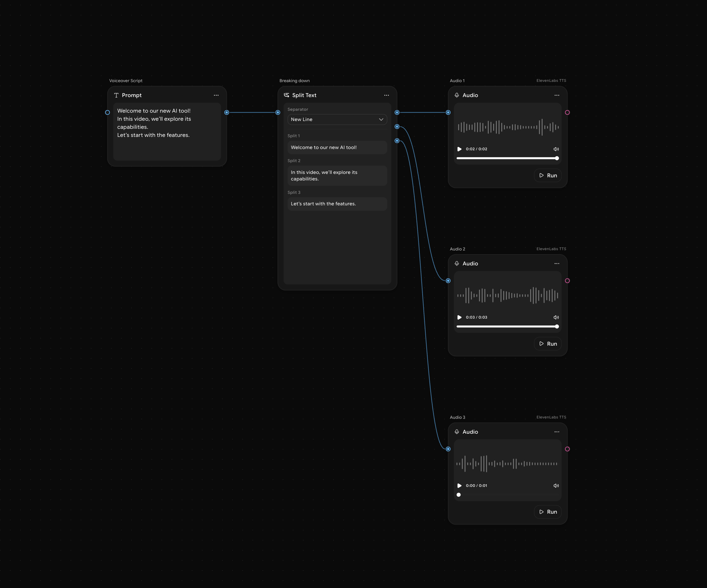Click Audio 2 waveform display
The width and height of the screenshot is (707, 588).
tap(507, 295)
